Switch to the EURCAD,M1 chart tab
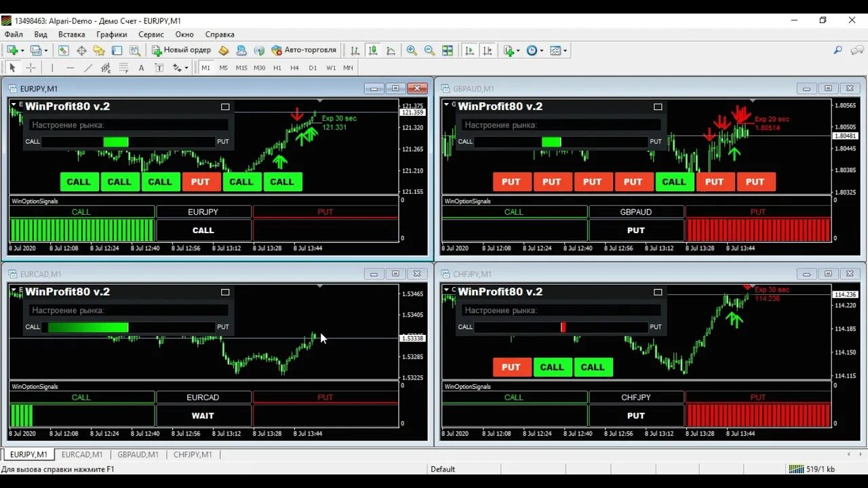868x488 pixels. pyautogui.click(x=82, y=455)
